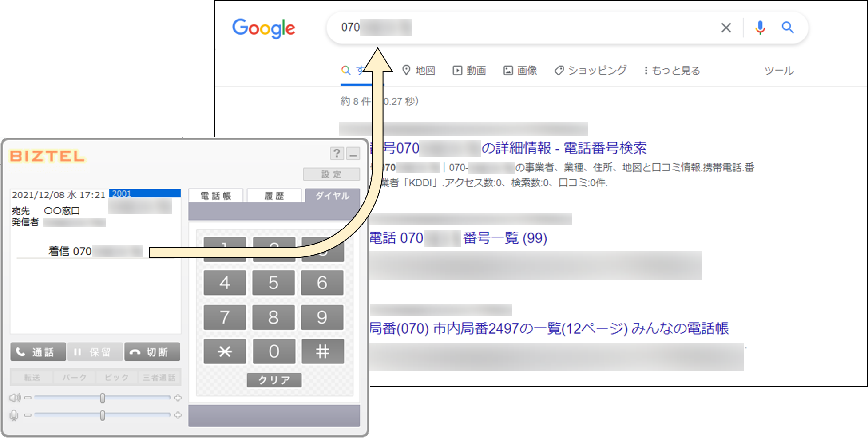The image size is (868, 438).
Task: Switch to the 電話帳 tab
Action: click(x=216, y=196)
